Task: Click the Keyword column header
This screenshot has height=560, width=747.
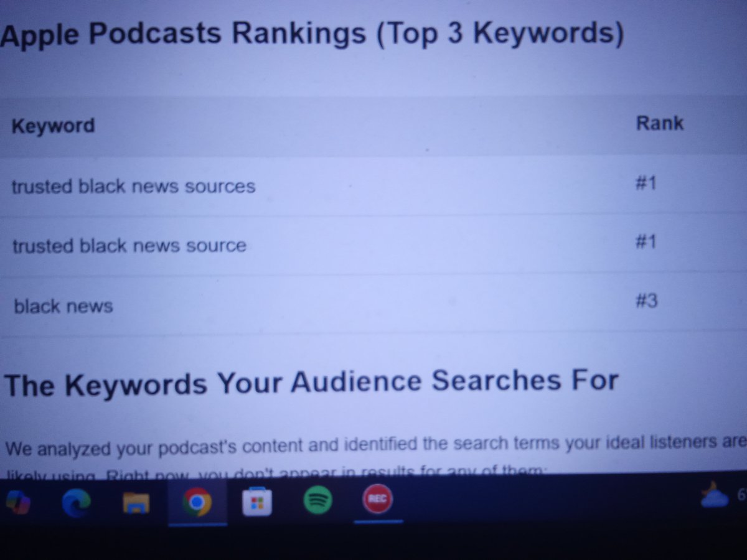Action: point(53,126)
